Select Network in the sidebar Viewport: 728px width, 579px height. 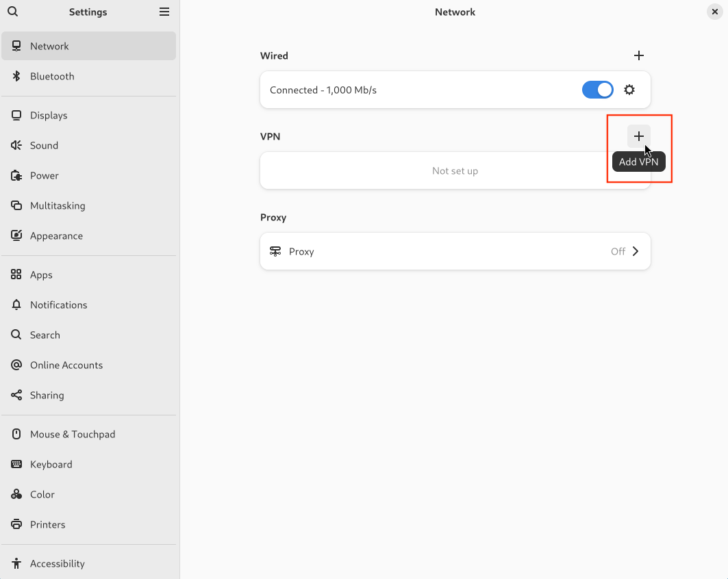tap(88, 46)
